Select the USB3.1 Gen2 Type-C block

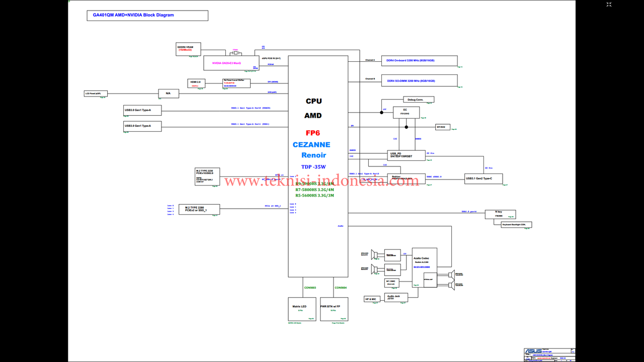coord(484,178)
